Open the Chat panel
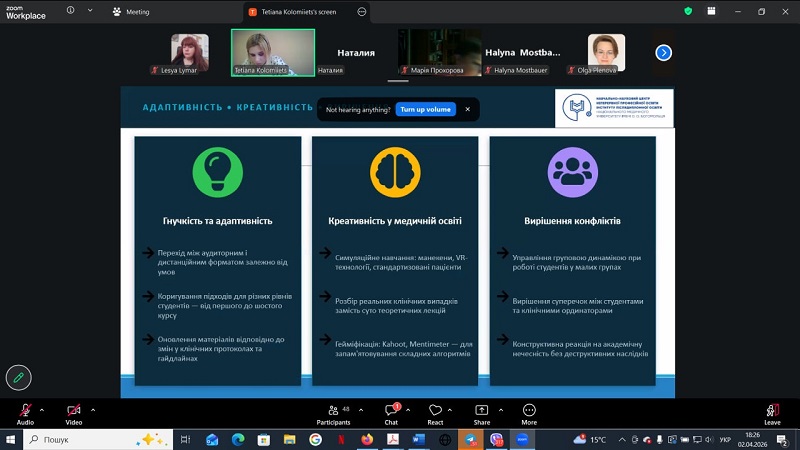 coord(391,412)
